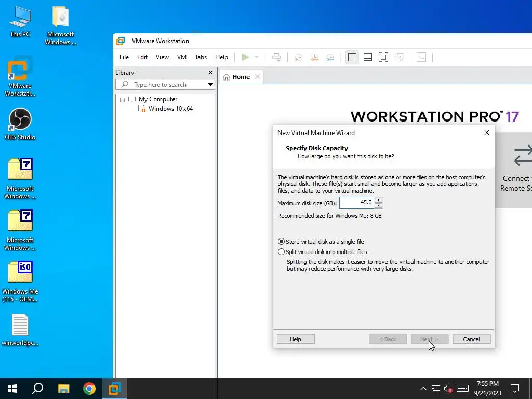The image size is (532, 399).
Task: Click the Back button in wizard
Action: (388, 339)
